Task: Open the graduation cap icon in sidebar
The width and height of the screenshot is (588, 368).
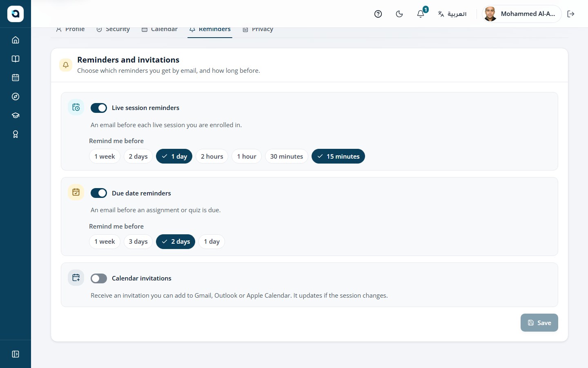Action: click(x=16, y=115)
